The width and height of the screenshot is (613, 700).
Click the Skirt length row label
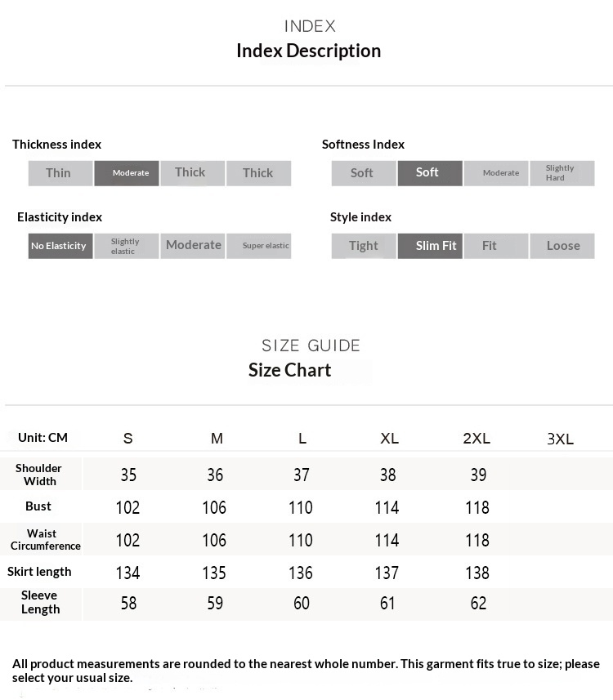pos(39,572)
